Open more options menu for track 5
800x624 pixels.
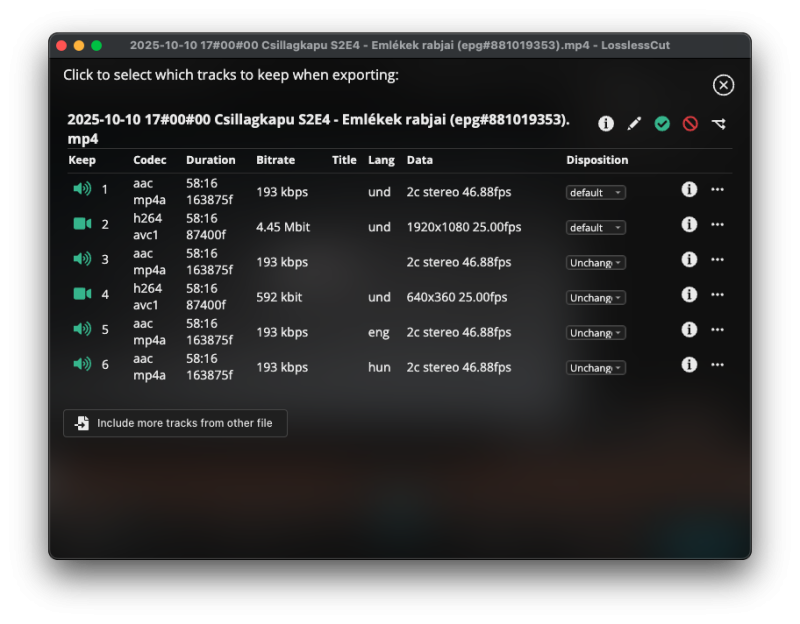pyautogui.click(x=717, y=330)
